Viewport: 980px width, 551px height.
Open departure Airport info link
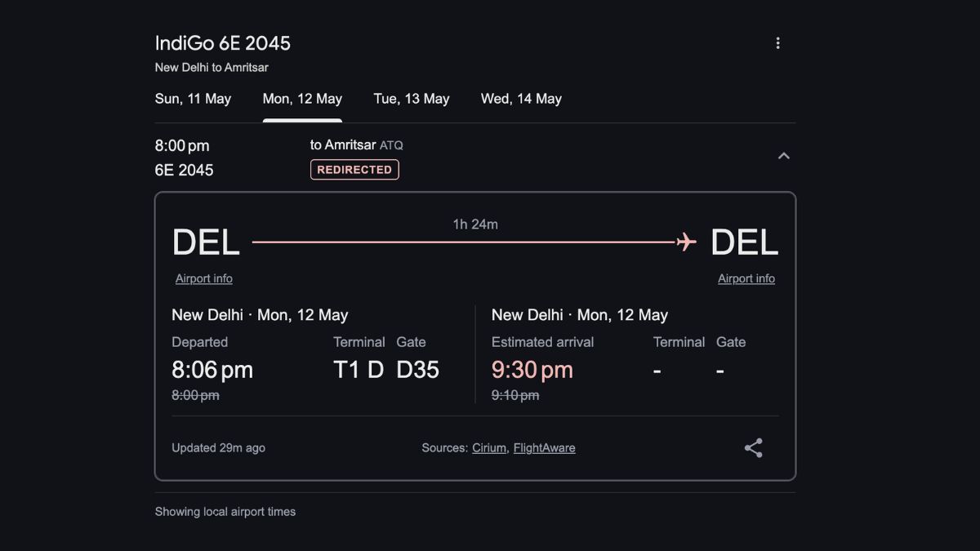[203, 278]
